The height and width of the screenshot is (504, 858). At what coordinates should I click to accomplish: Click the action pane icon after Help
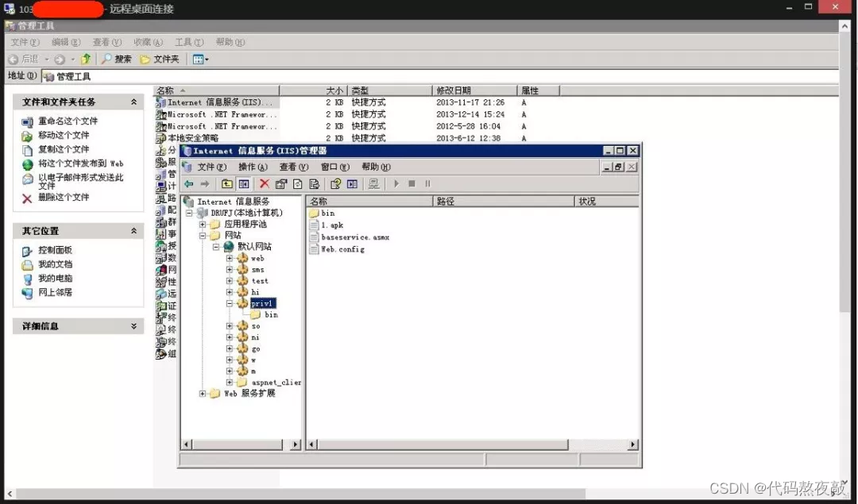point(353,183)
